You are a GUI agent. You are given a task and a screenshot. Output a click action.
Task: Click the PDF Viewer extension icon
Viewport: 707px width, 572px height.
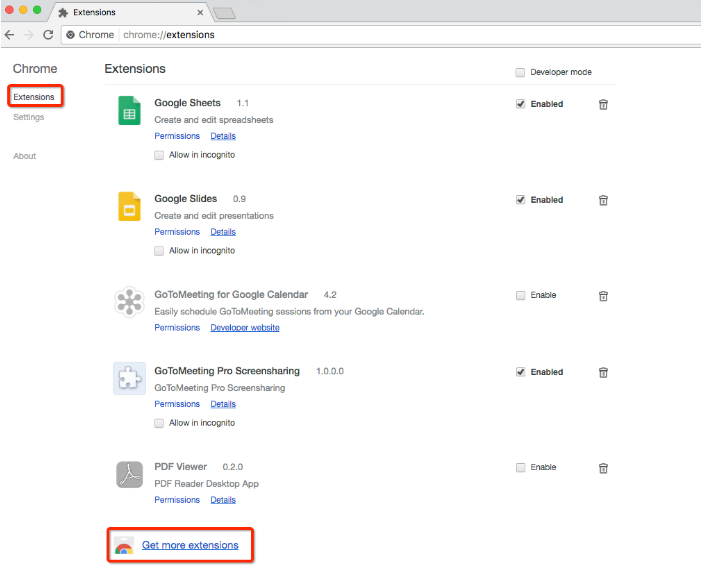[129, 474]
